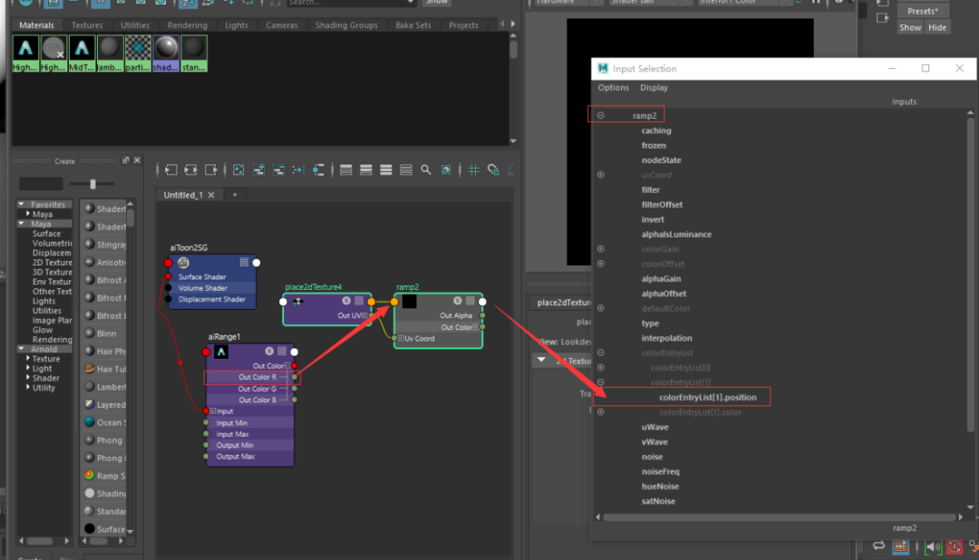Select the lambert material swatch
This screenshot has width=979, height=560.
coord(110,53)
